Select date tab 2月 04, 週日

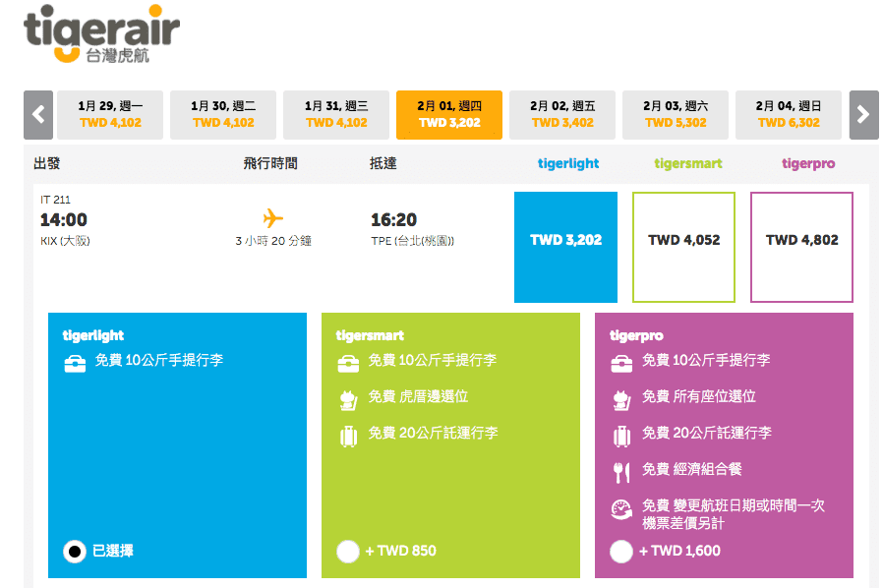click(x=789, y=115)
